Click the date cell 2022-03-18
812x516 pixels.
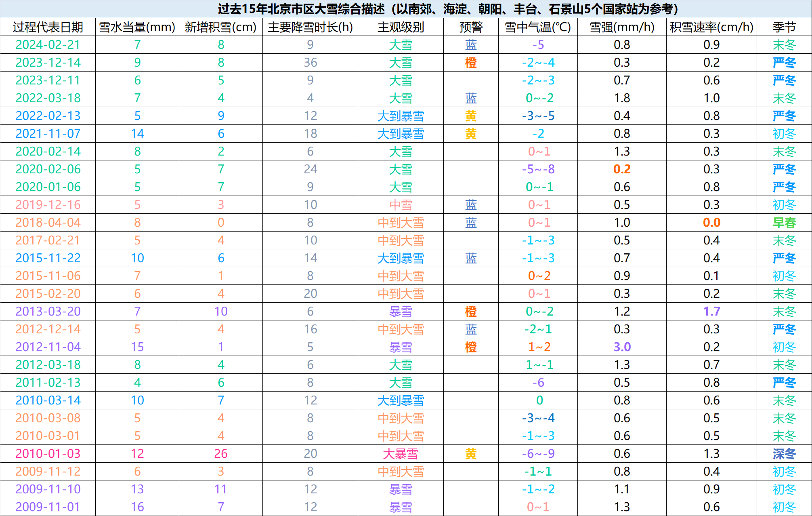(x=48, y=98)
